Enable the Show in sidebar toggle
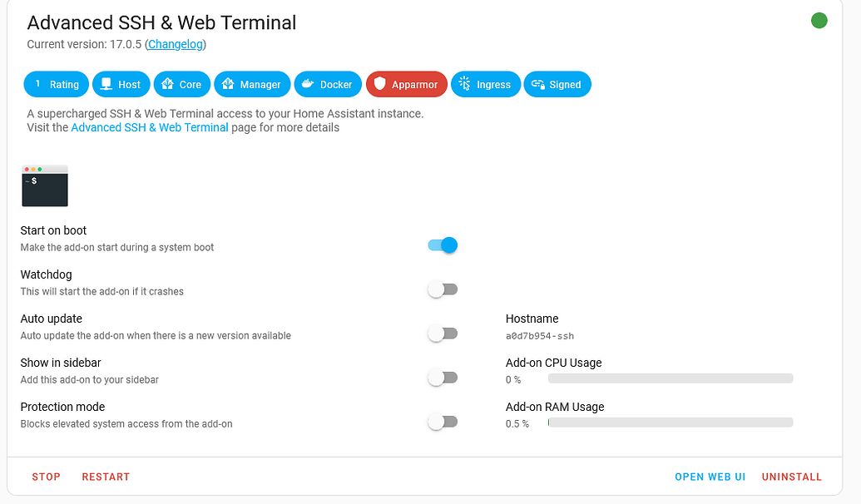The height and width of the screenshot is (504, 861). point(443,378)
